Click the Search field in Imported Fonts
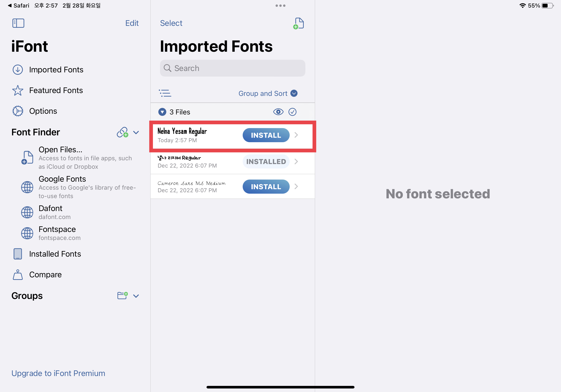This screenshot has height=392, width=561. point(232,68)
